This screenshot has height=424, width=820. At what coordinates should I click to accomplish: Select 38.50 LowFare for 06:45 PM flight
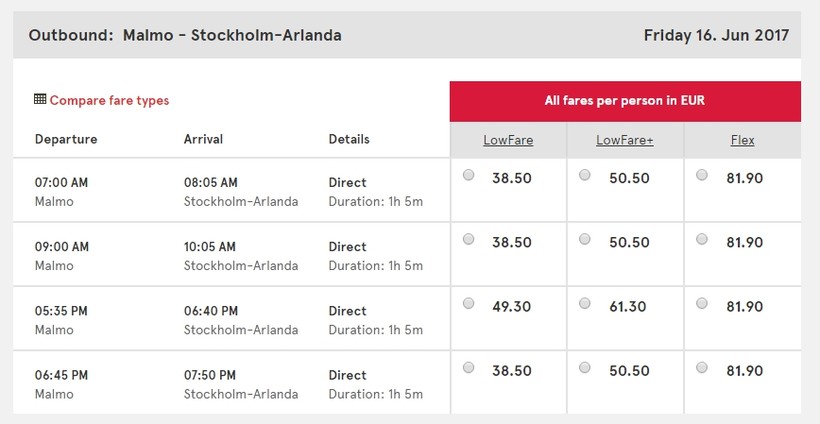[469, 367]
